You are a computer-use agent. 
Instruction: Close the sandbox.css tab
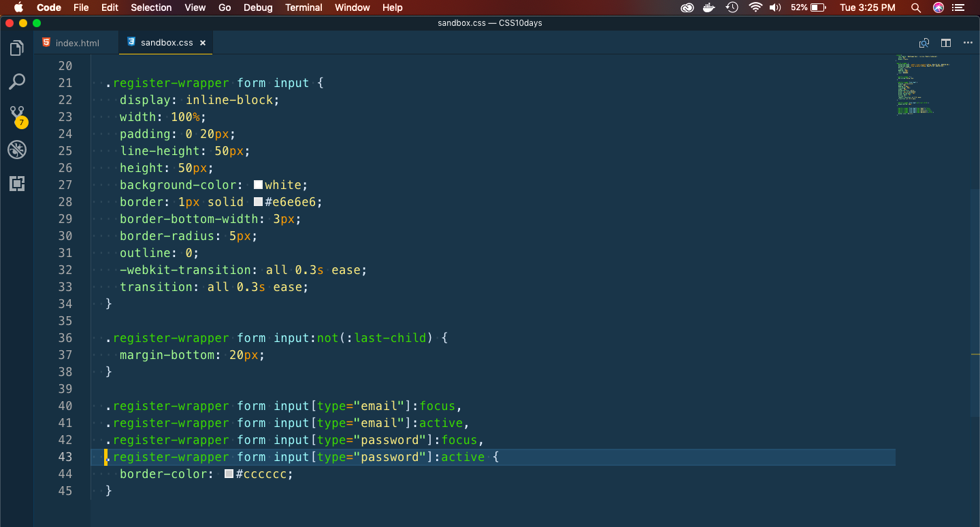pyautogui.click(x=203, y=43)
